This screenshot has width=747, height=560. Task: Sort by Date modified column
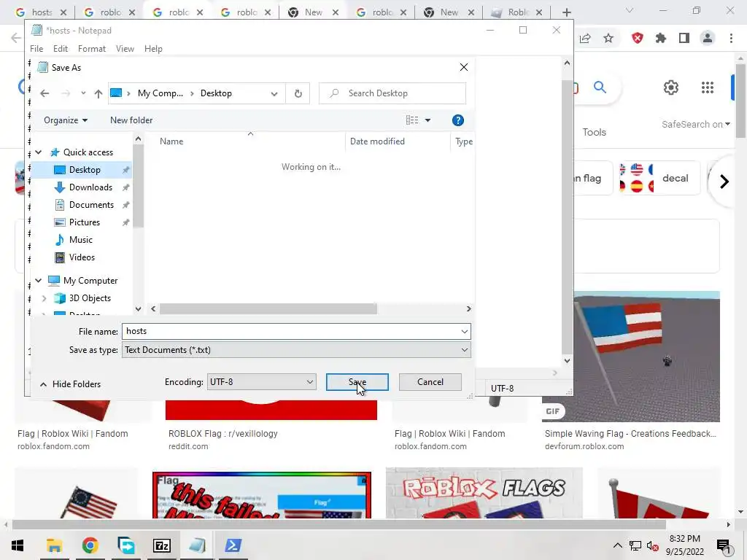[x=377, y=141]
